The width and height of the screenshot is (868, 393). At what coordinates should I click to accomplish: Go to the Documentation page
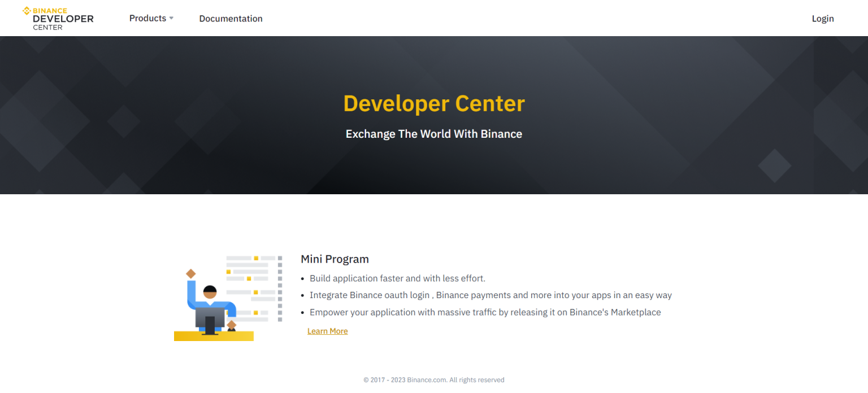pos(231,19)
